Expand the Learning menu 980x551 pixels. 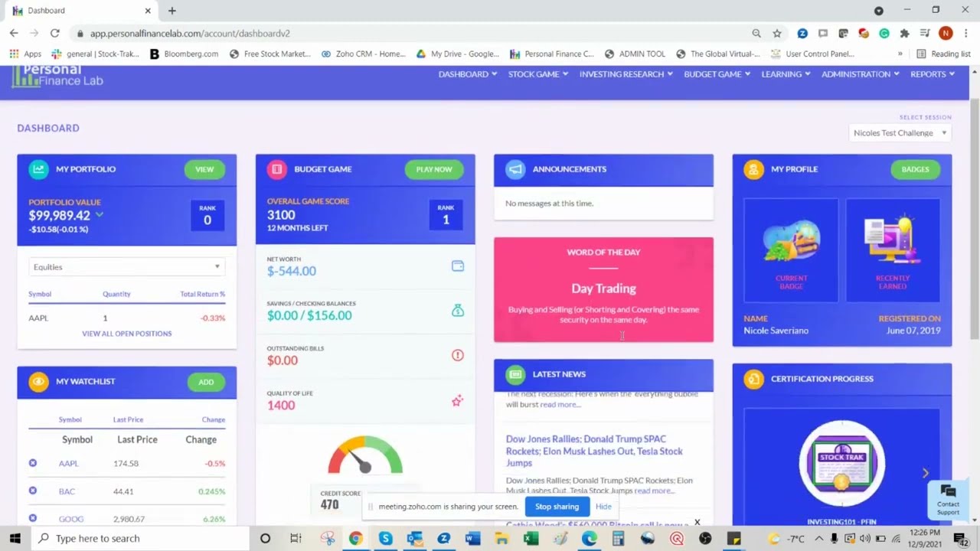coord(786,74)
